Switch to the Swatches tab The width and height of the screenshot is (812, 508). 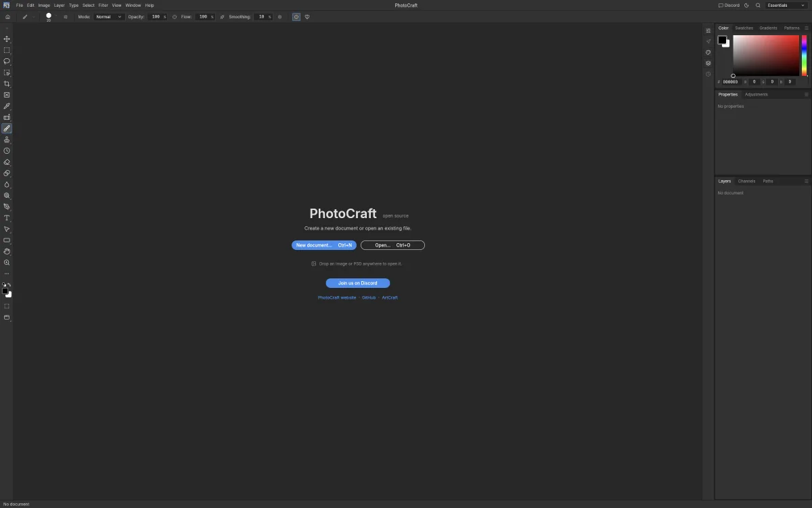click(x=744, y=28)
